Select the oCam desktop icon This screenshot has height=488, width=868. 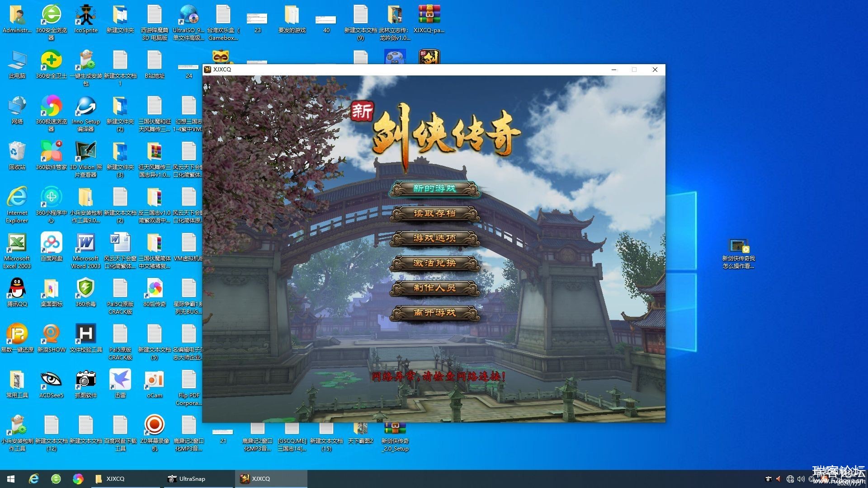click(155, 384)
